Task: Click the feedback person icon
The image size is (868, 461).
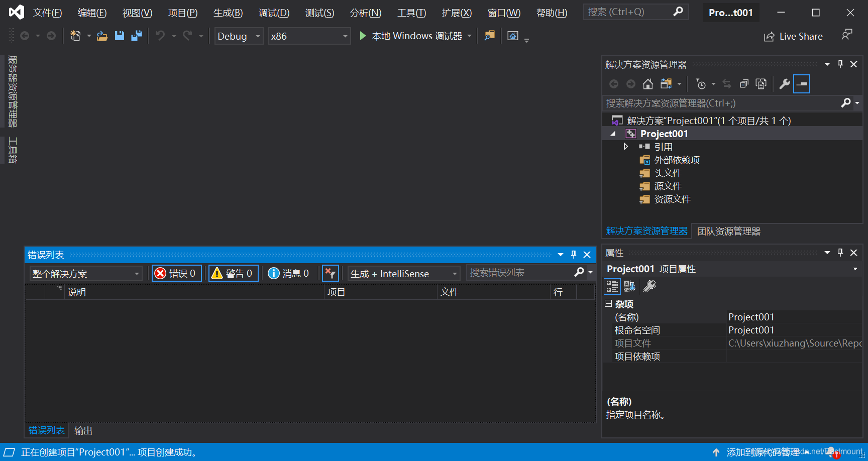Action: 847,35
